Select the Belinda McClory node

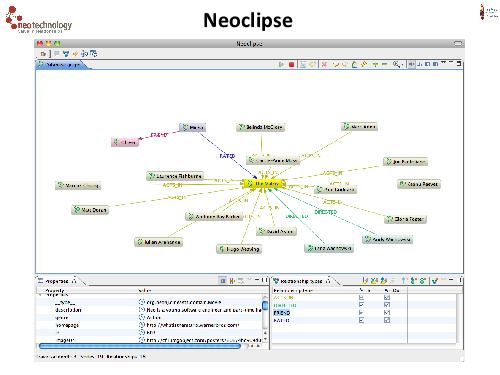tap(261, 127)
